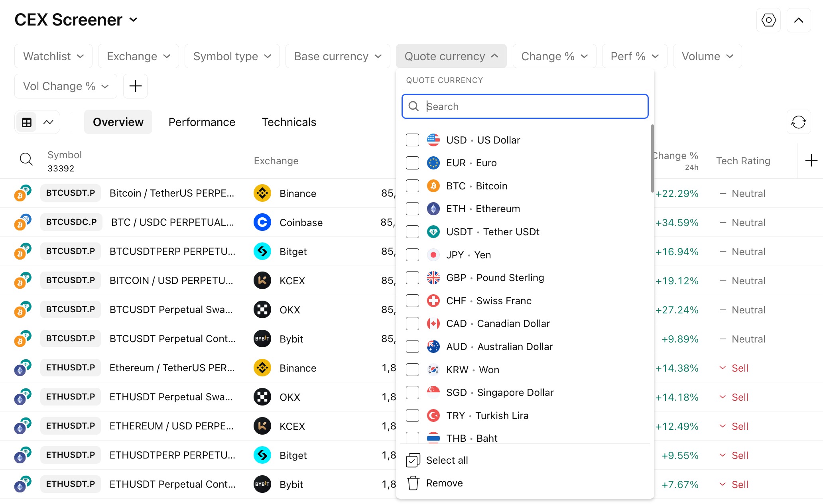Collapse the screener panel with the up chevron
The height and width of the screenshot is (504, 823).
point(798,20)
